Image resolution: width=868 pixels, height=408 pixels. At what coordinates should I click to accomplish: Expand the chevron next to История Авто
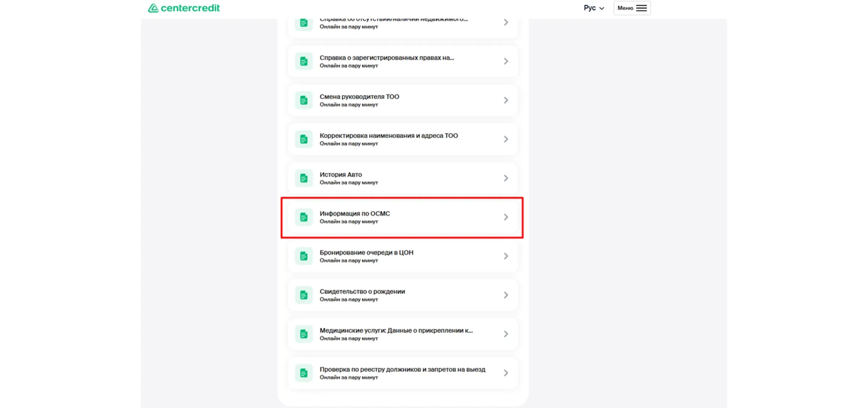[506, 178]
